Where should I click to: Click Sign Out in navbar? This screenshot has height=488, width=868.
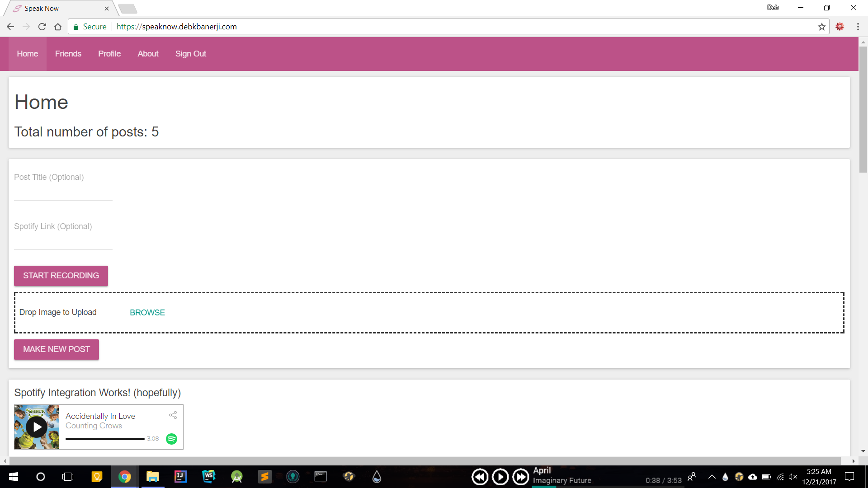pyautogui.click(x=190, y=54)
